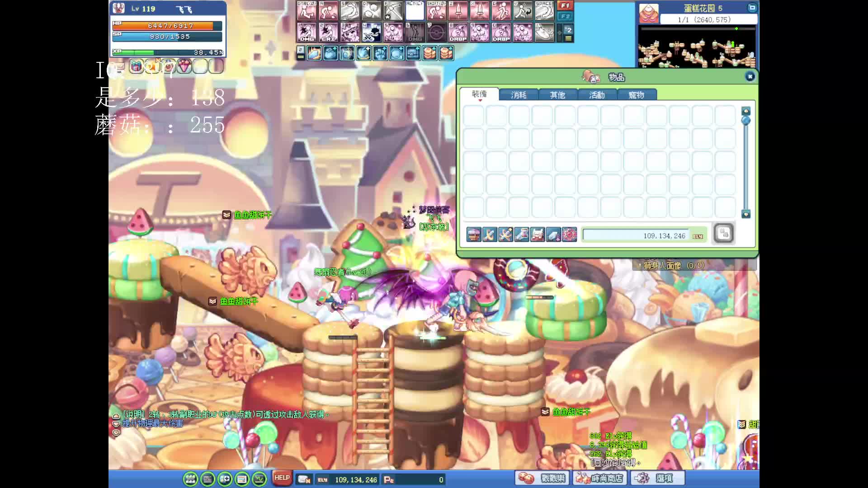Viewport: 868px width, 488px height.
Task: Open the 消耗 inventory tab
Action: (519, 95)
